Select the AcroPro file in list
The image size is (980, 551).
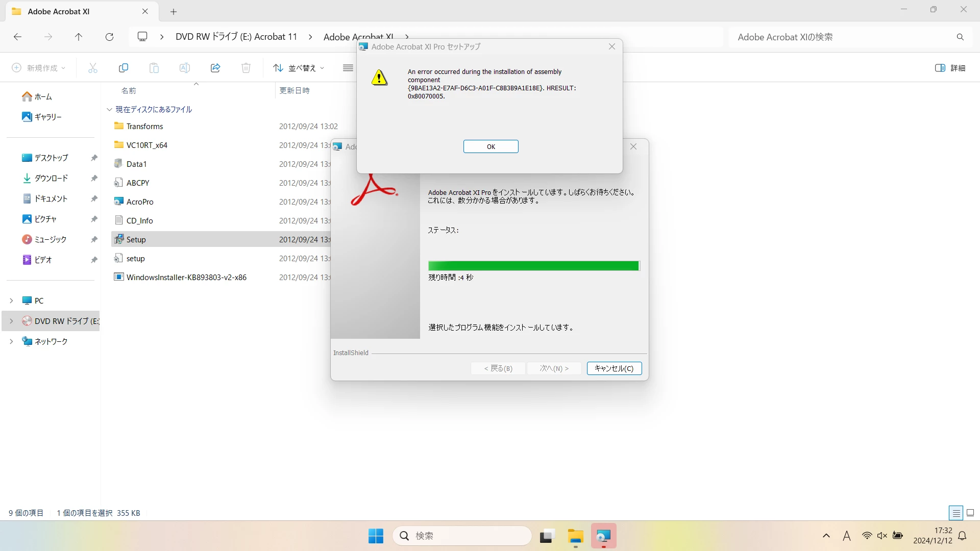point(140,202)
